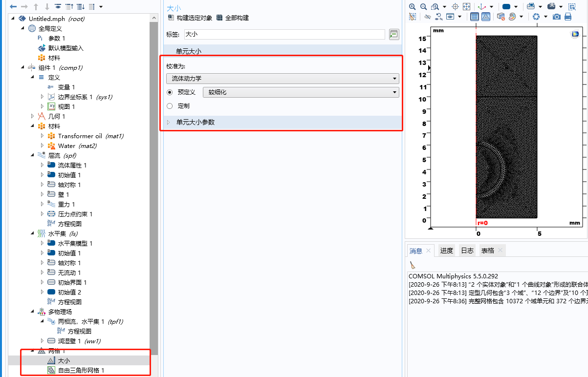Select the 变量 1 node
588x377 pixels.
(66, 87)
